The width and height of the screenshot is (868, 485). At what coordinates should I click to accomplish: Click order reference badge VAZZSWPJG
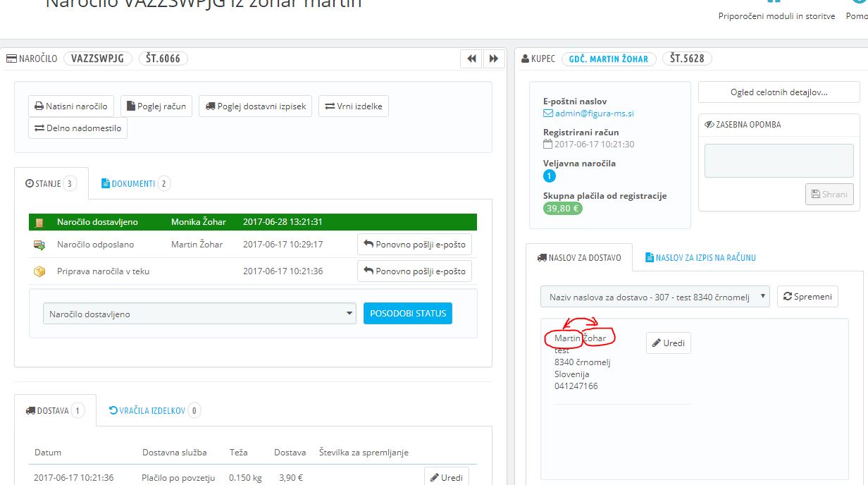point(98,59)
